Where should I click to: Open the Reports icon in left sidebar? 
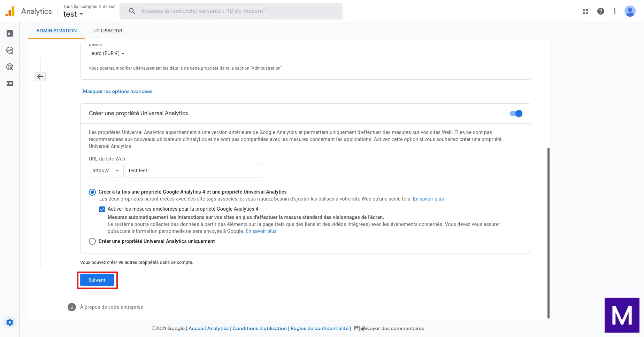click(10, 33)
